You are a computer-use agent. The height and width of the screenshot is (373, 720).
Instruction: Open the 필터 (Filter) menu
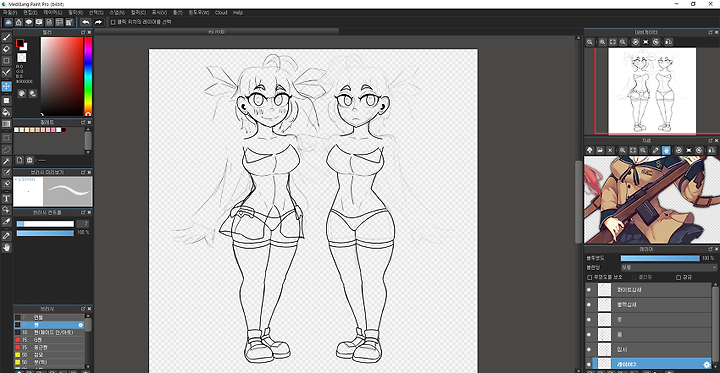[75, 12]
